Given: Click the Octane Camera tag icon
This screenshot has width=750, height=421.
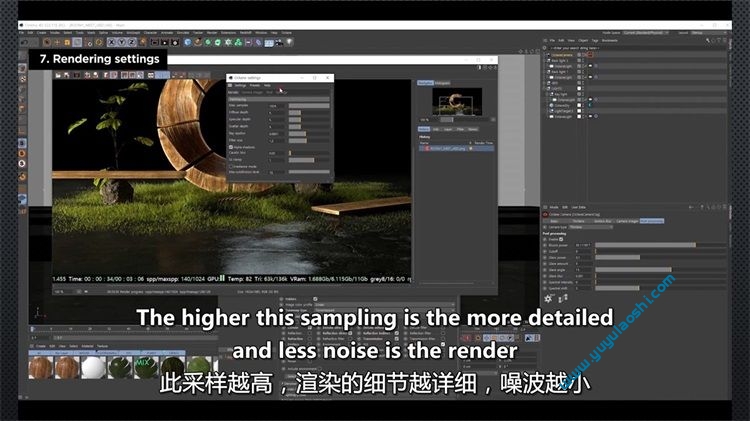Looking at the screenshot, I should (x=590, y=55).
